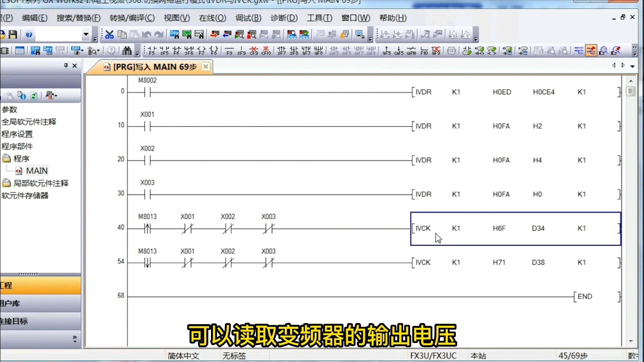Viewport: 644px width, 362px height.
Task: Click the Read from PLC blue arrow icon
Action: pos(227,35)
